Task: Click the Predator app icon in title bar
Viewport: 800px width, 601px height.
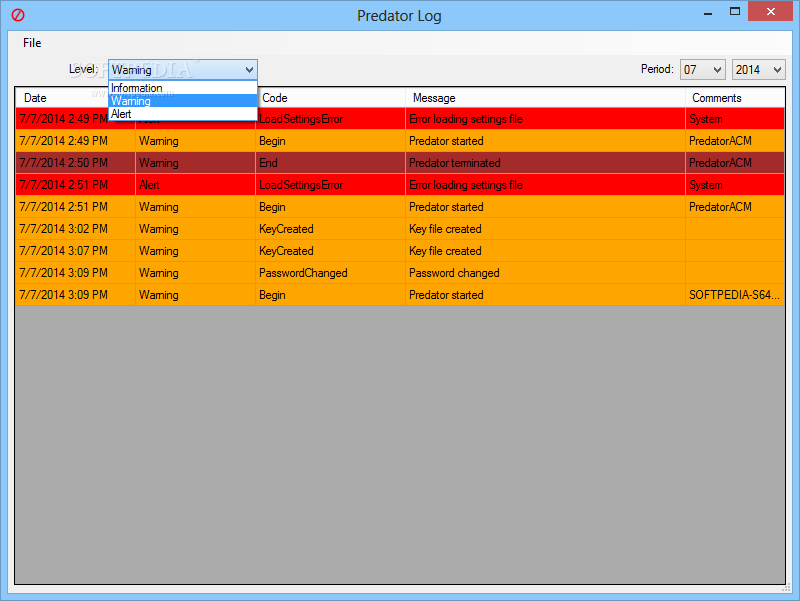Action: (x=18, y=15)
